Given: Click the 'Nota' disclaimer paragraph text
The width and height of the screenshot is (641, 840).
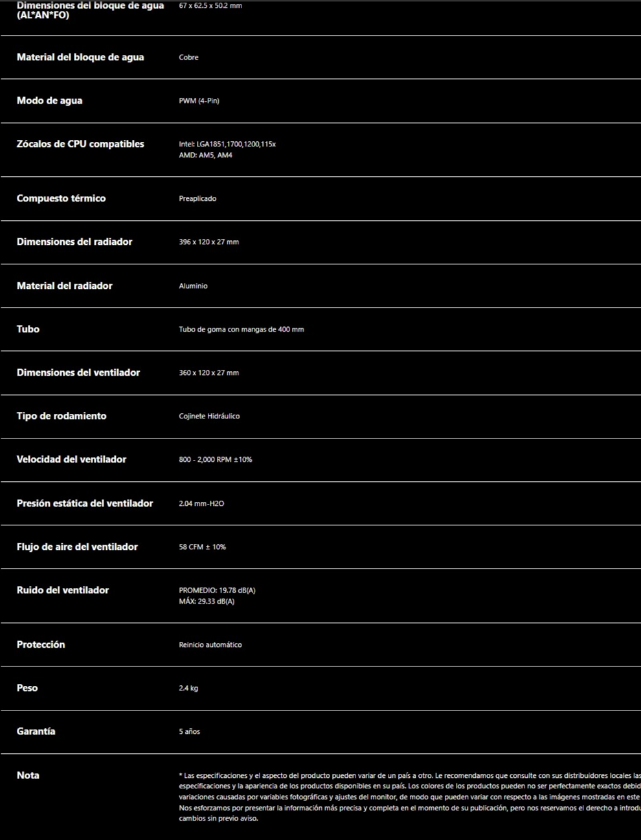Looking at the screenshot, I should click(410, 797).
